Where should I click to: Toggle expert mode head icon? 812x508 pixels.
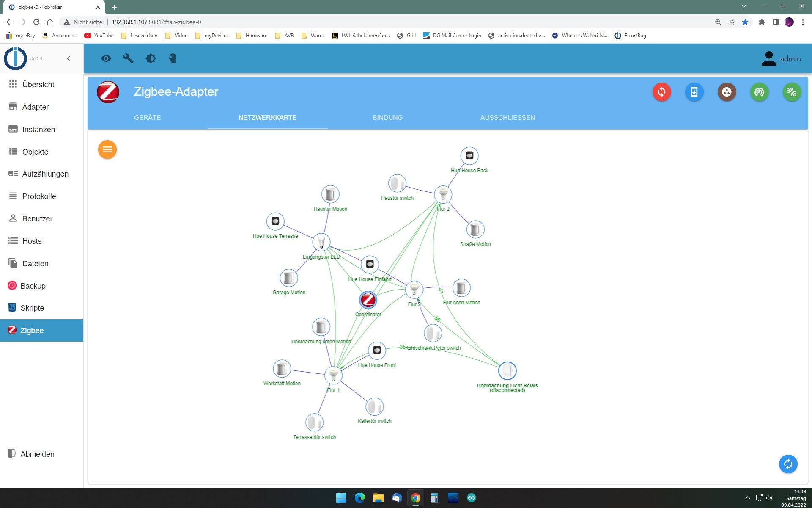click(x=173, y=58)
